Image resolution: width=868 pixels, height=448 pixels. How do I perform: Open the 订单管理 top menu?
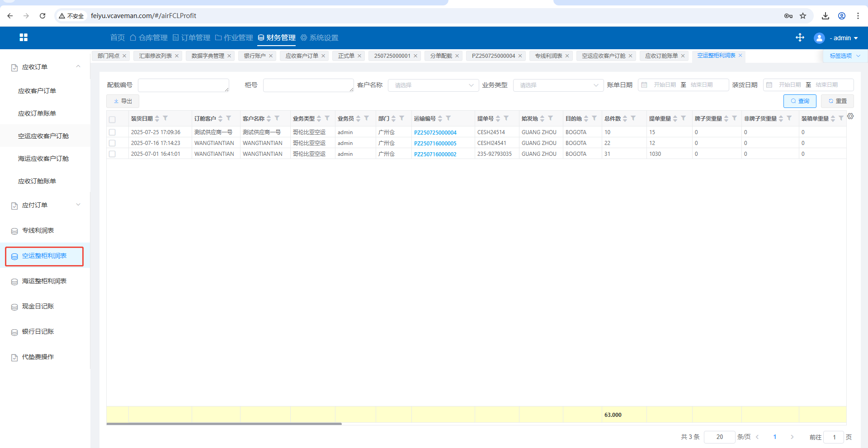pyautogui.click(x=191, y=37)
